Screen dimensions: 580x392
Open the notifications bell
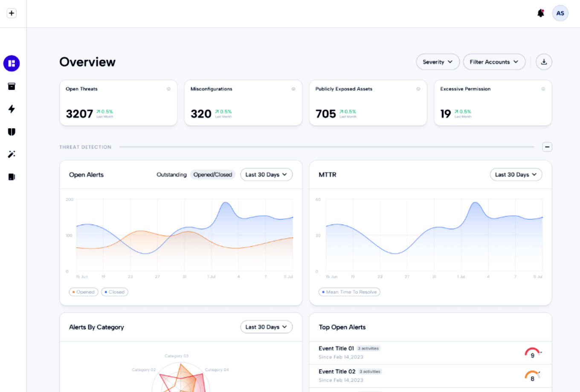[x=541, y=13]
